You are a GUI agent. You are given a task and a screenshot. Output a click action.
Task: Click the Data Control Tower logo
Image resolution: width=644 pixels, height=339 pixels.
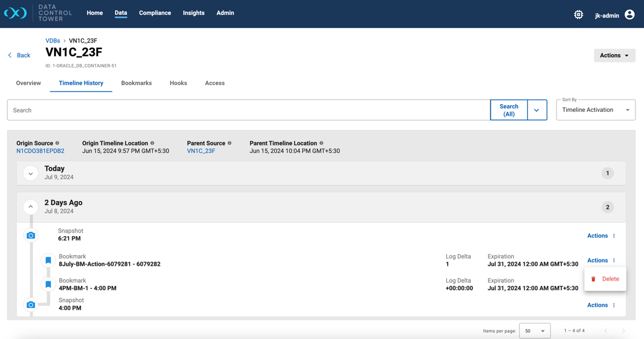pyautogui.click(x=15, y=14)
